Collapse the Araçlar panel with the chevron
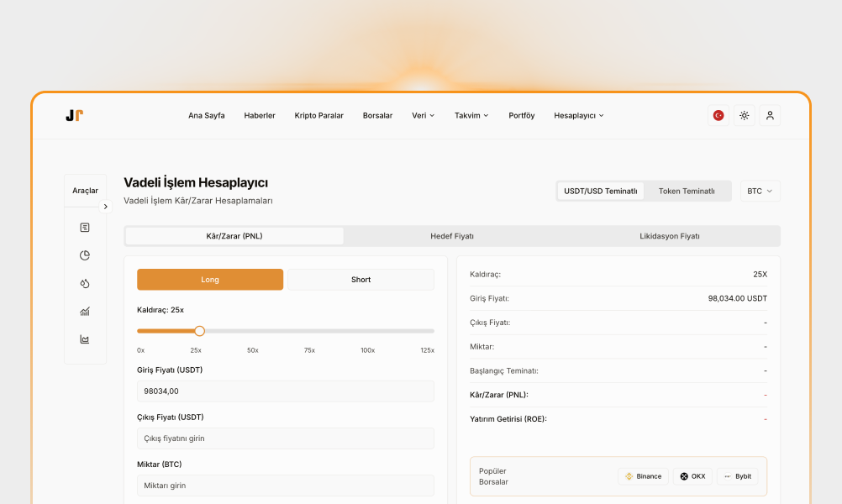Viewport: 842px width, 504px height. [105, 206]
